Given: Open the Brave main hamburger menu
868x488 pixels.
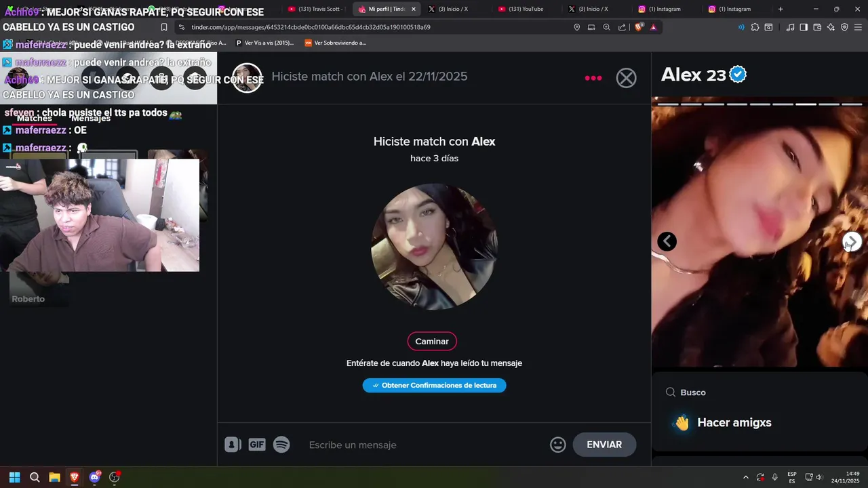Looking at the screenshot, I should (x=859, y=27).
